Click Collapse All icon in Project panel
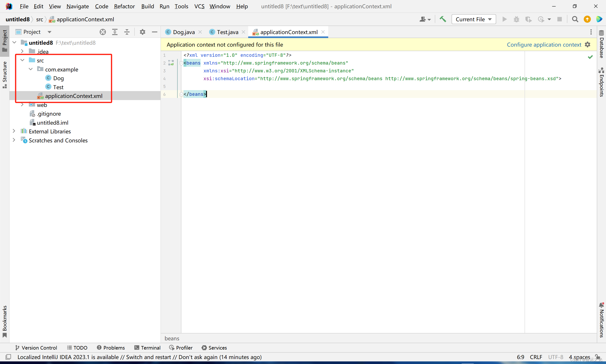The image size is (606, 364). click(x=127, y=32)
